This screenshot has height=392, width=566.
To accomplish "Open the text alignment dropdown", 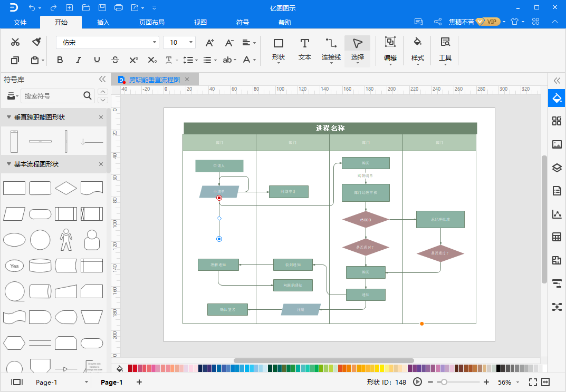I will (x=249, y=43).
